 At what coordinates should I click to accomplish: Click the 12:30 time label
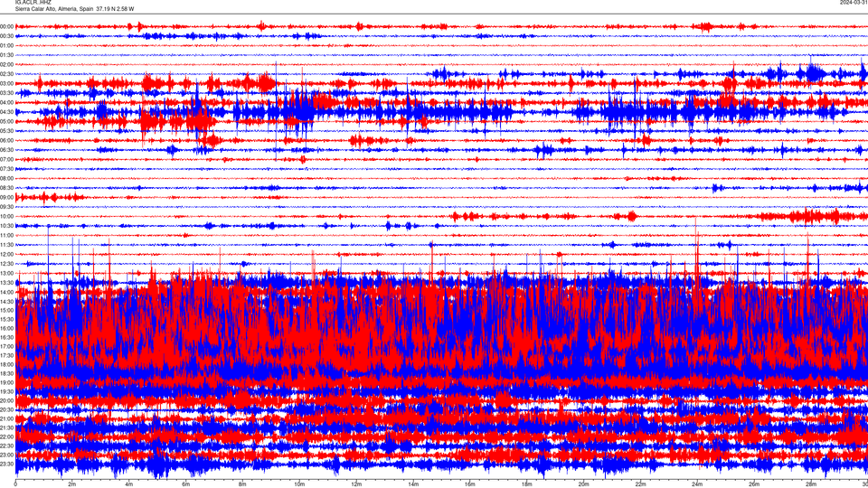click(x=7, y=263)
